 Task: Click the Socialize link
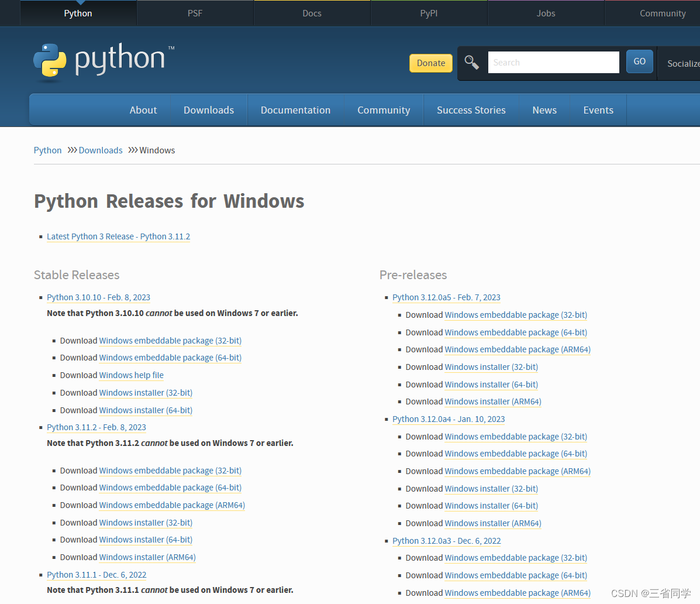tap(683, 63)
